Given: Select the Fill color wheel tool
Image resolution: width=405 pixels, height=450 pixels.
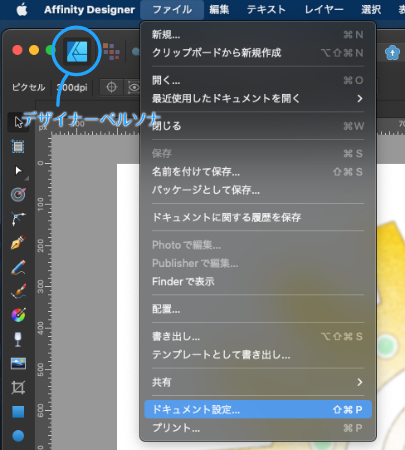Looking at the screenshot, I should pos(18,315).
